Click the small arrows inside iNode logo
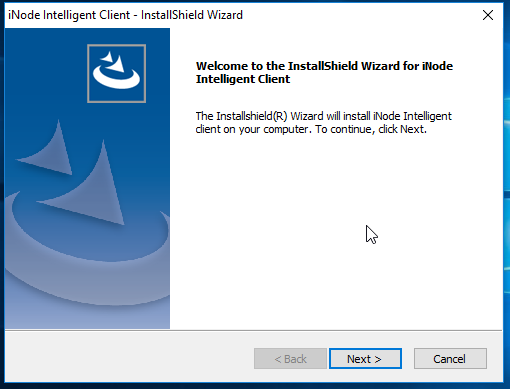The height and width of the screenshot is (389, 510). pos(113,61)
